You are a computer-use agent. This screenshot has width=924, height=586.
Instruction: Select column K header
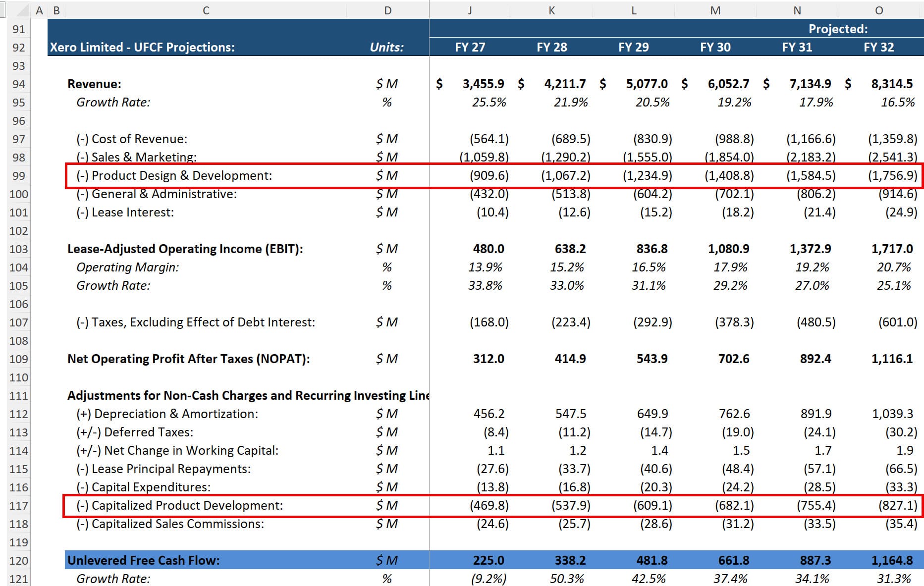tap(551, 10)
